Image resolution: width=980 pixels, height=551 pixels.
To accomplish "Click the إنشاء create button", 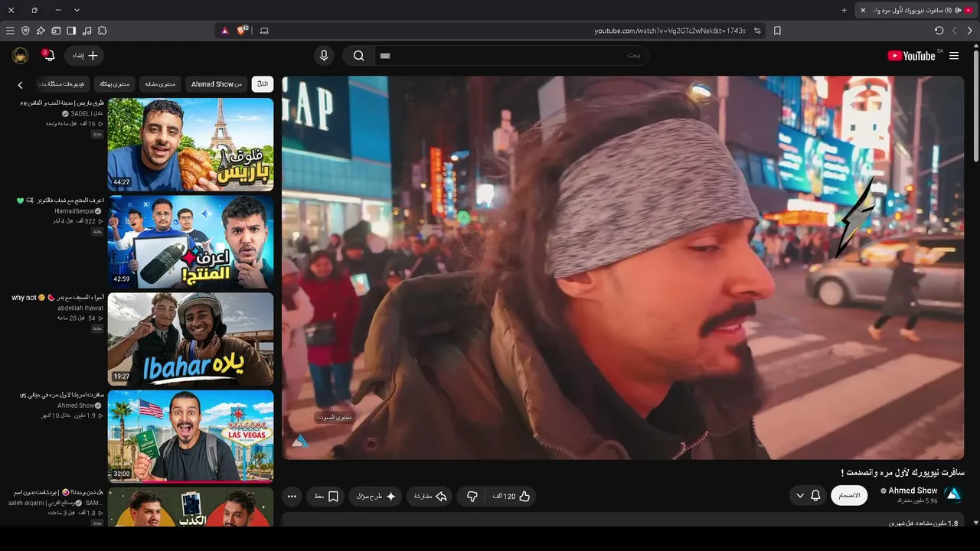I will (x=84, y=55).
